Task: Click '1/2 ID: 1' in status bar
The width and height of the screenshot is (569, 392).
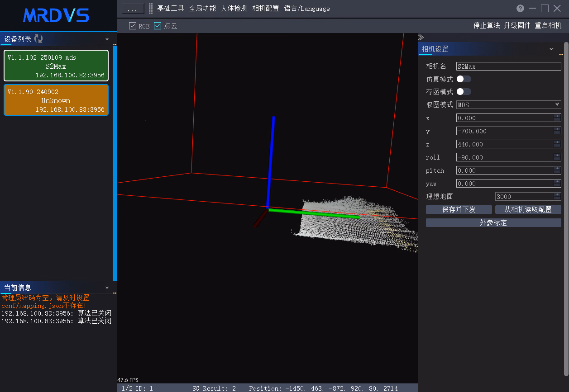Action: (x=137, y=388)
